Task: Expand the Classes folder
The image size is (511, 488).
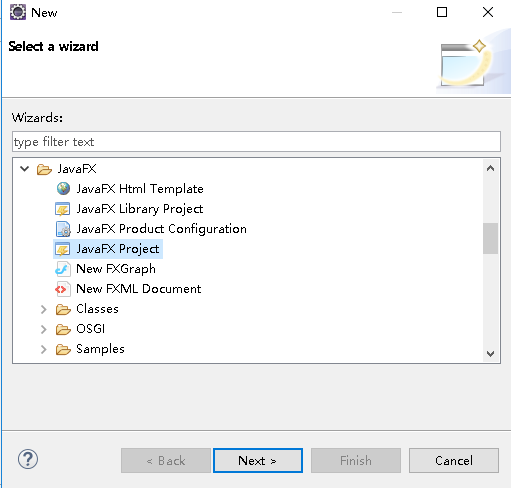Action: pos(43,309)
